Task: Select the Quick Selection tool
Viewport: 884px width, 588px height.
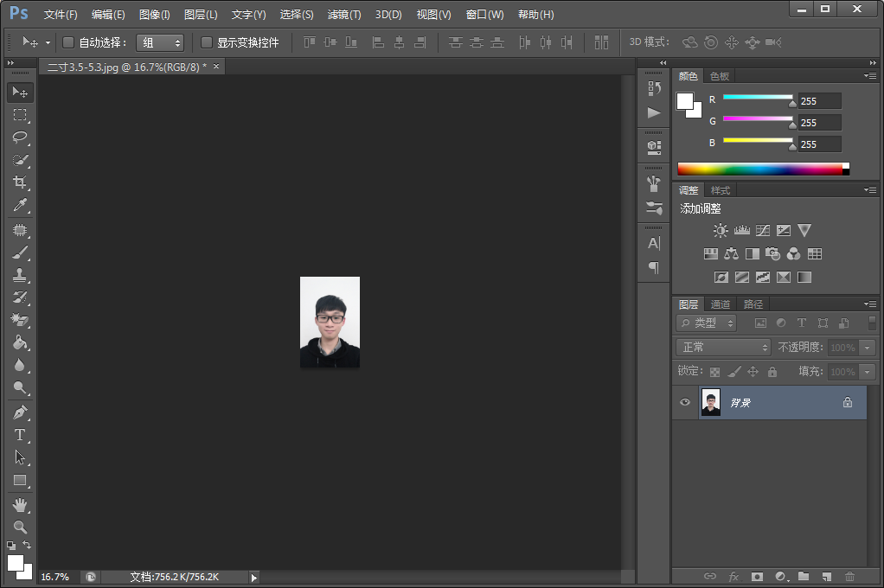Action: point(20,160)
